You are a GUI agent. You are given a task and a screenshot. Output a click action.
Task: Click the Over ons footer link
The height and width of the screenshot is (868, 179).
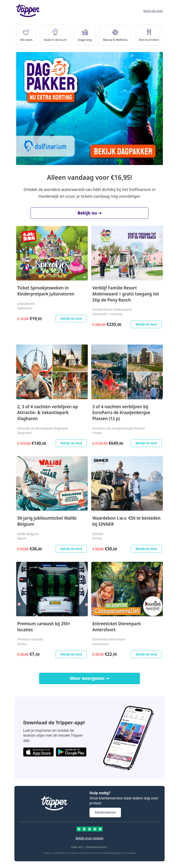pyautogui.click(x=77, y=847)
